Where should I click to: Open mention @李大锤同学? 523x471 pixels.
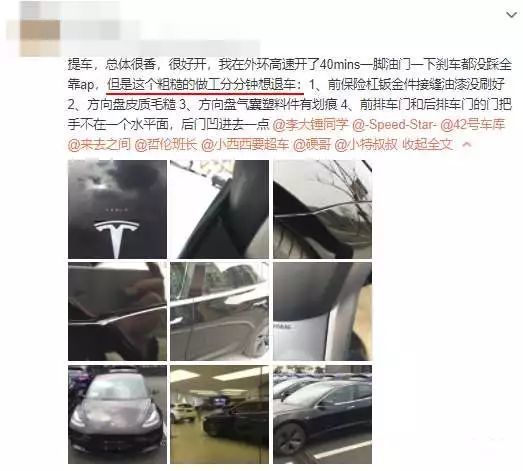[x=311, y=124]
